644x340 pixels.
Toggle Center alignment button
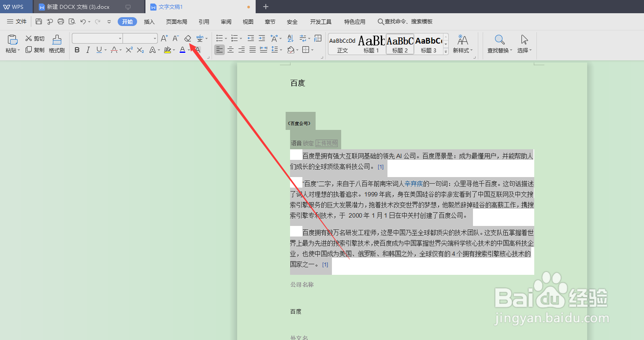point(231,50)
